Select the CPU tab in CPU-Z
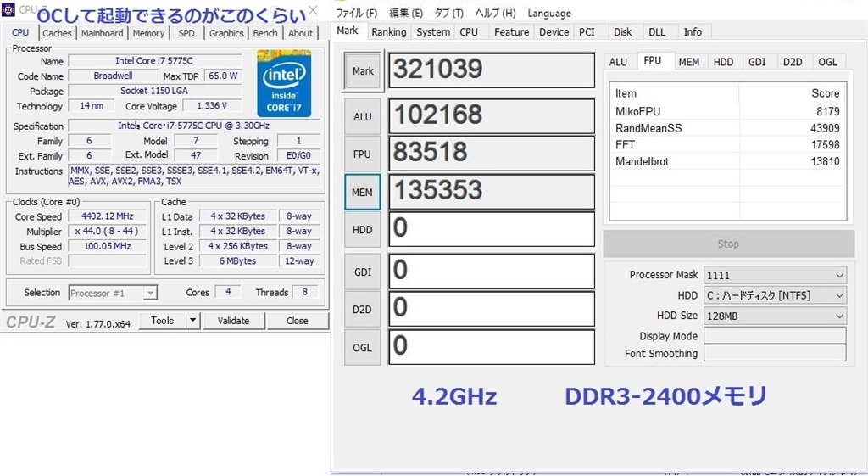 pyautogui.click(x=20, y=32)
